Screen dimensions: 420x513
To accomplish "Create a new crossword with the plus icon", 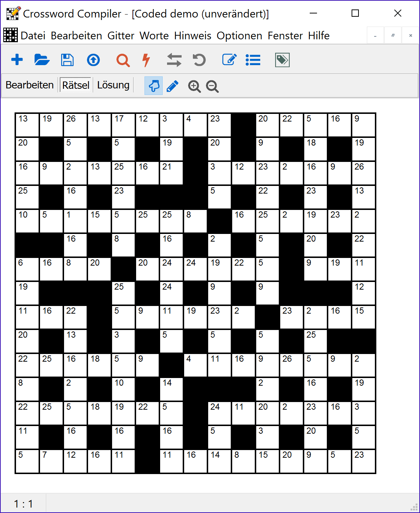I will point(17,60).
